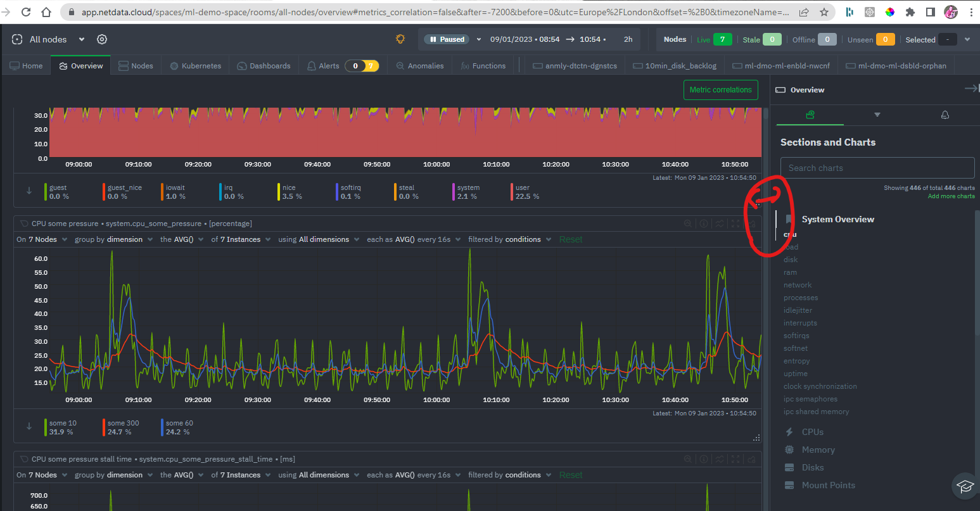Open the All nodes room dropdown
980x511 pixels.
(x=82, y=39)
